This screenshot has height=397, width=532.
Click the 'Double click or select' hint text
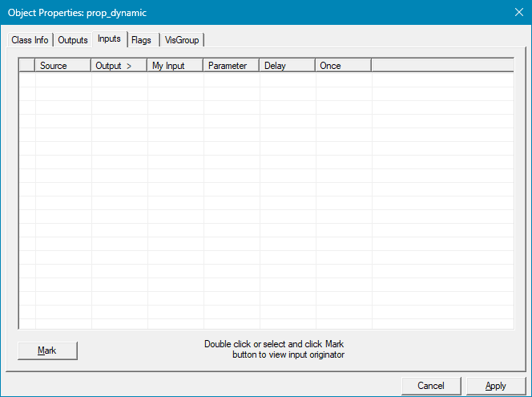(x=274, y=349)
